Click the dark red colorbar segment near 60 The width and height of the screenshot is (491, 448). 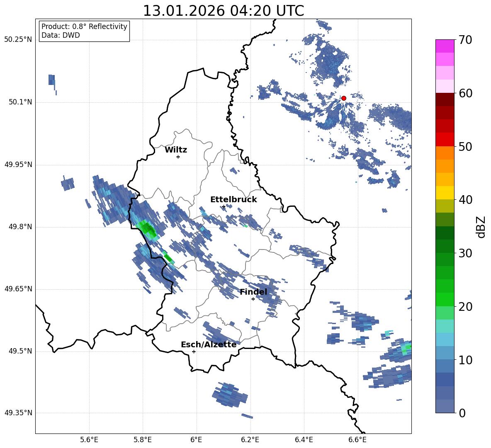445,99
